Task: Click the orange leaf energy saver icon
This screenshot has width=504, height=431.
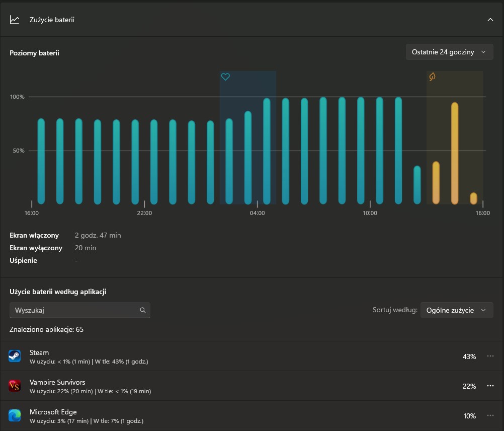Action: 432,77
